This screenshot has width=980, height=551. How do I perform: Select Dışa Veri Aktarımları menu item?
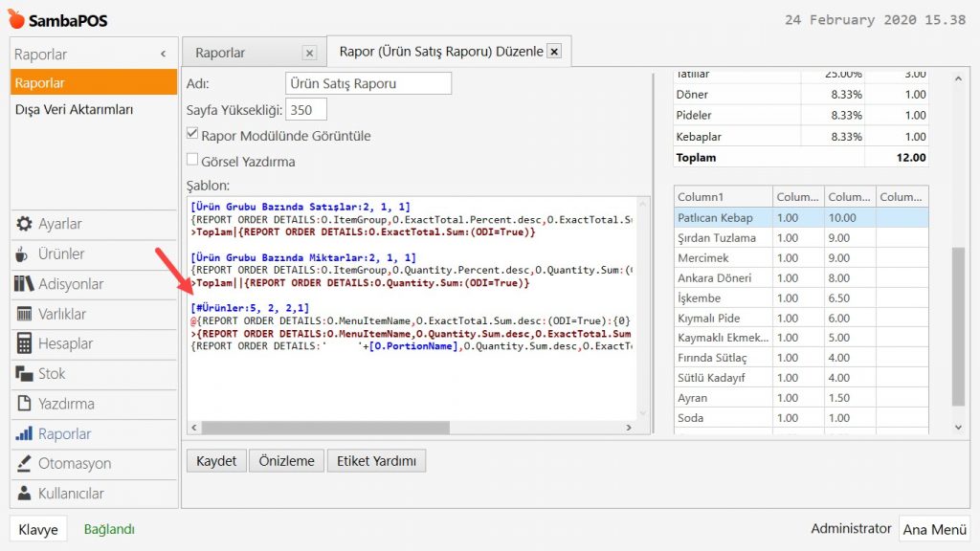point(74,109)
